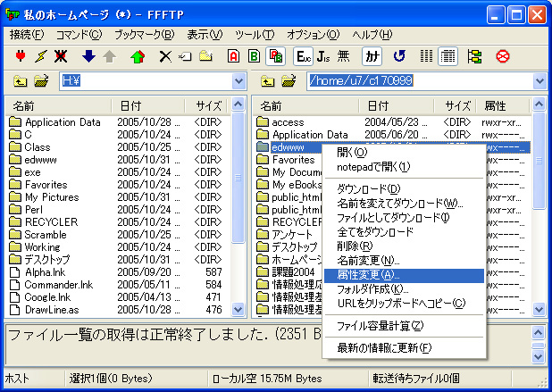The height and width of the screenshot is (392, 552).
Task: Click up arrow of host list scrollbar
Action: point(539,104)
